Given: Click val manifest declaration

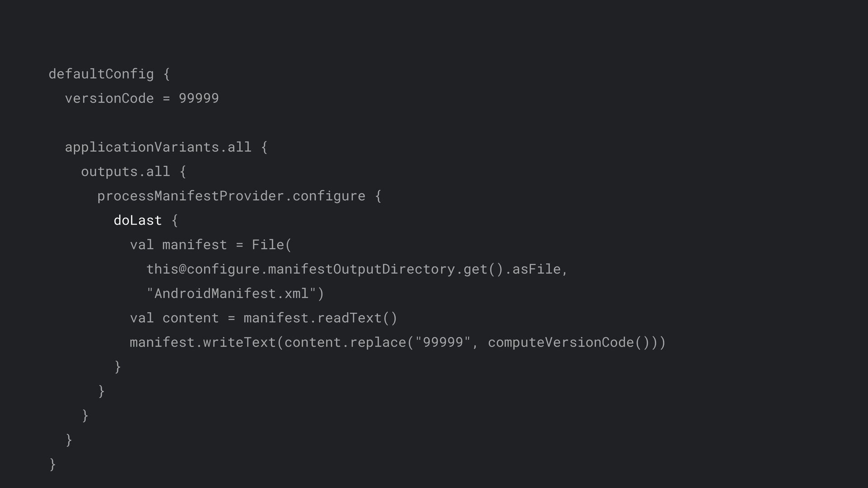Looking at the screenshot, I should [179, 245].
